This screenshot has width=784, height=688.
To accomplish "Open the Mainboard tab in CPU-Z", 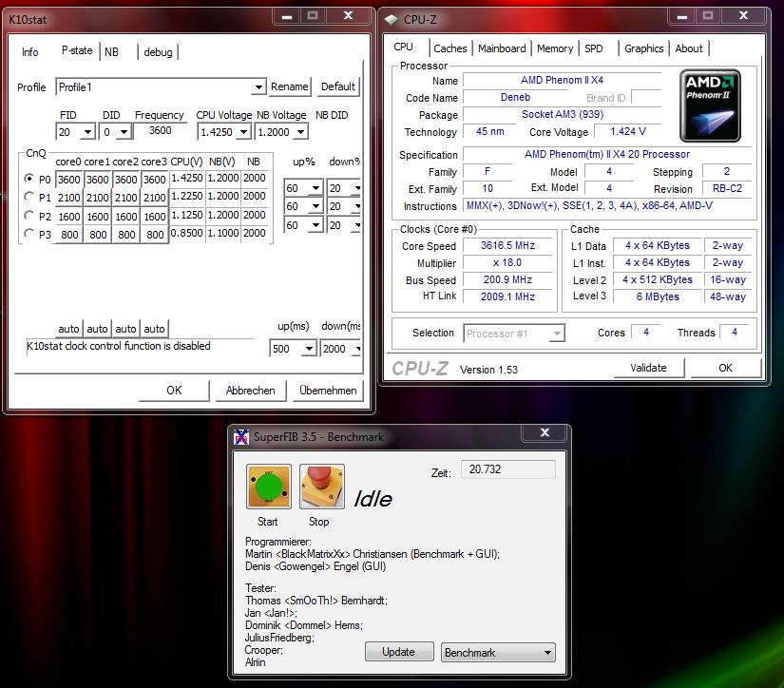I will point(502,48).
